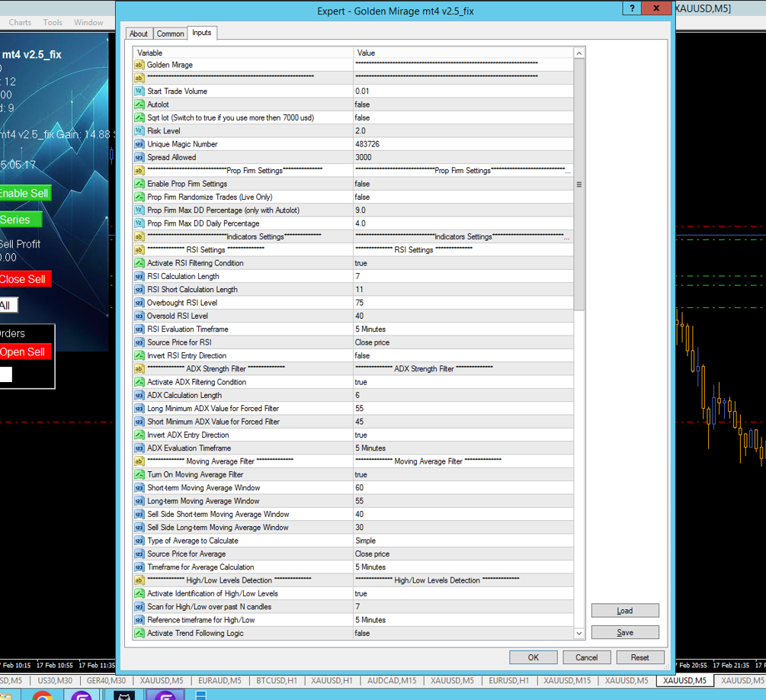Click the green Enable Sell button on chart panel
The height and width of the screenshot is (700, 766).
point(25,193)
